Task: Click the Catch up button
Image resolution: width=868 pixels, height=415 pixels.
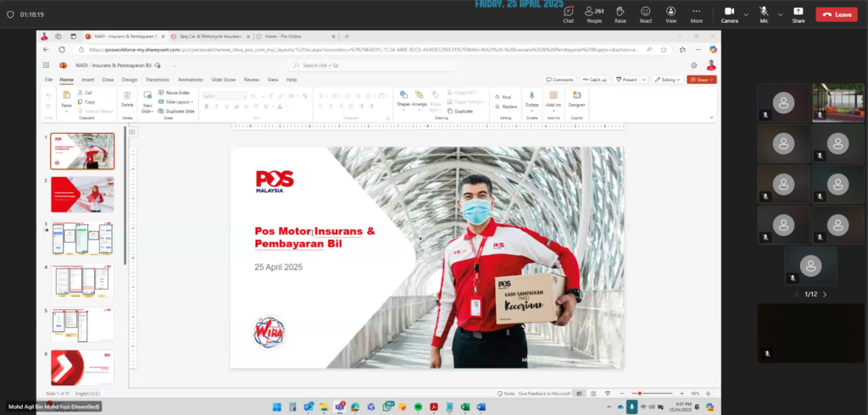Action: [594, 80]
